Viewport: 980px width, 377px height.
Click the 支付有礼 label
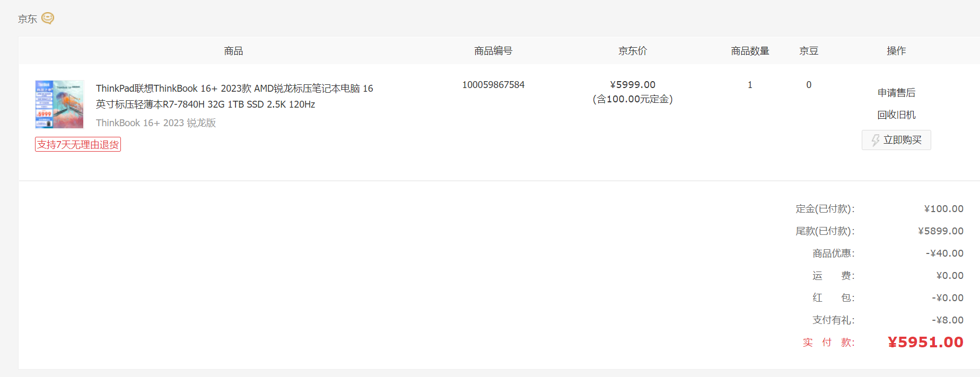(834, 320)
